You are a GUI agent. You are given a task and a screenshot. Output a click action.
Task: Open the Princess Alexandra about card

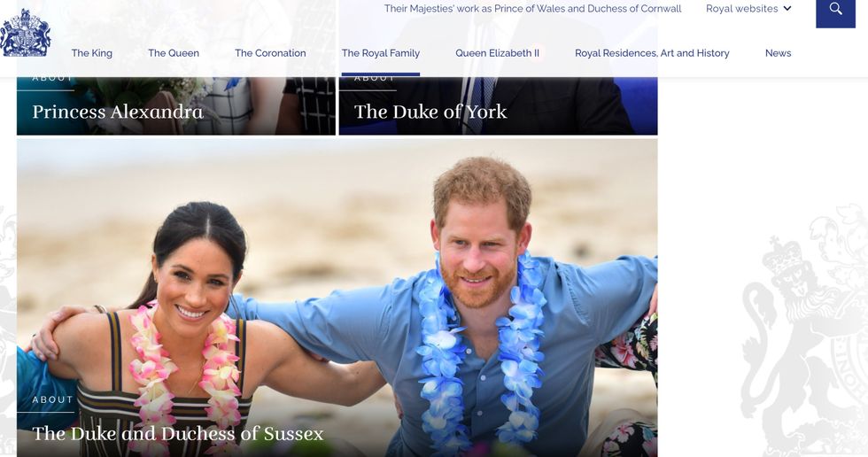click(x=176, y=105)
